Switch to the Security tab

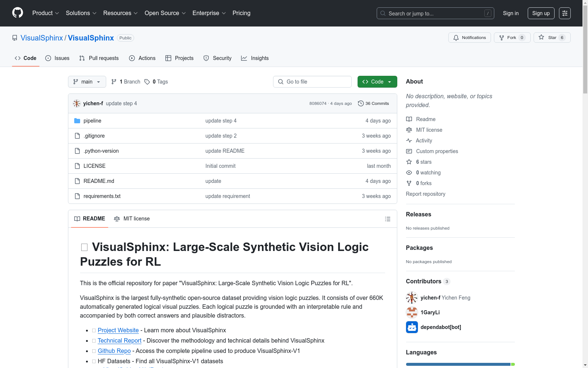[x=218, y=58]
